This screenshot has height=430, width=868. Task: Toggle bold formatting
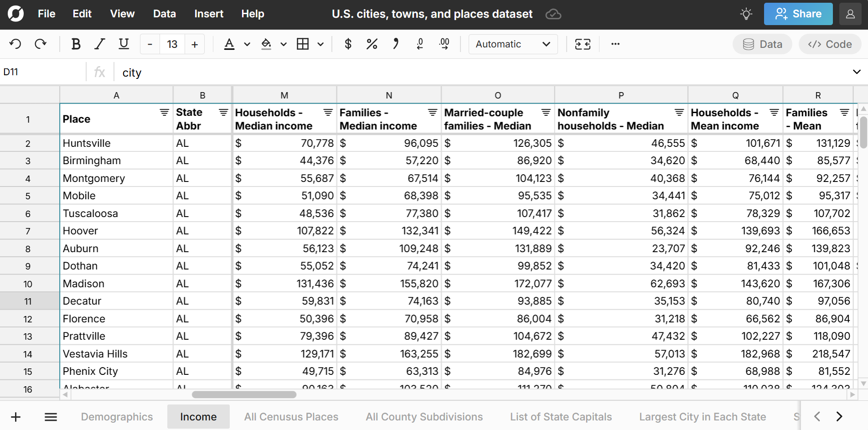76,44
